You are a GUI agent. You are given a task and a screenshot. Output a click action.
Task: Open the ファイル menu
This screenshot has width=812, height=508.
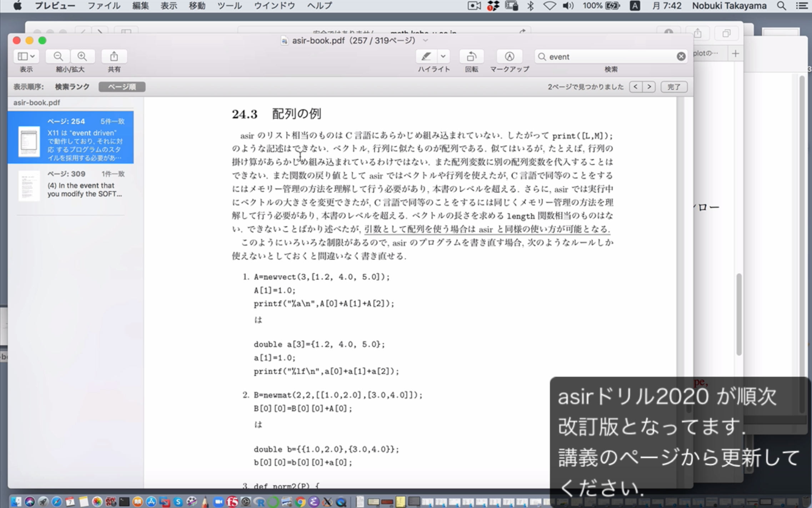[x=104, y=6]
